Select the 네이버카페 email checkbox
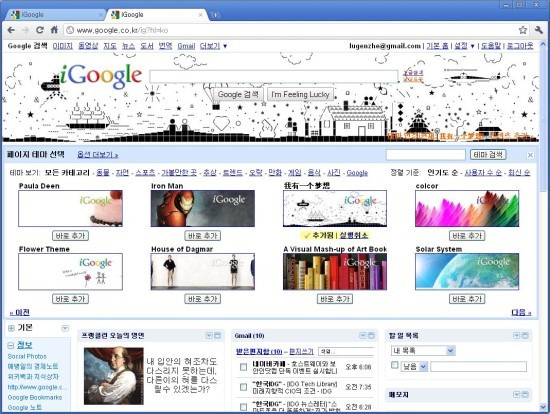Viewport: 550px width, 414px height. [x=243, y=367]
